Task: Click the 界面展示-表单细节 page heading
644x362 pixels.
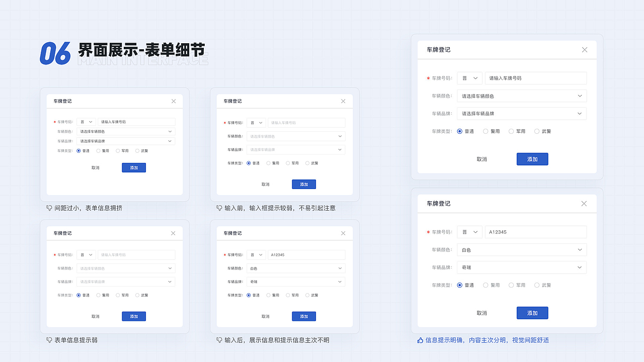Action: (x=141, y=50)
